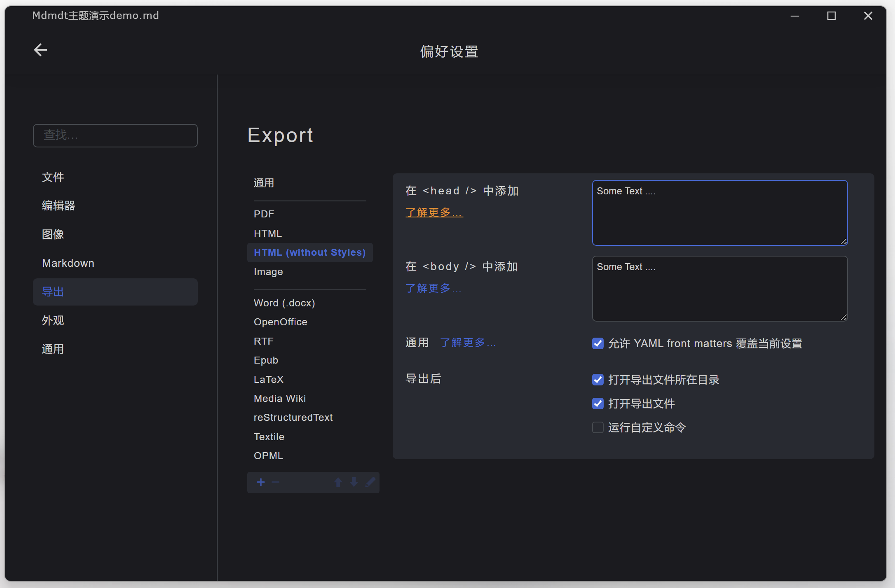The width and height of the screenshot is (895, 588).
Task: Select the Image export format
Action: tap(268, 271)
